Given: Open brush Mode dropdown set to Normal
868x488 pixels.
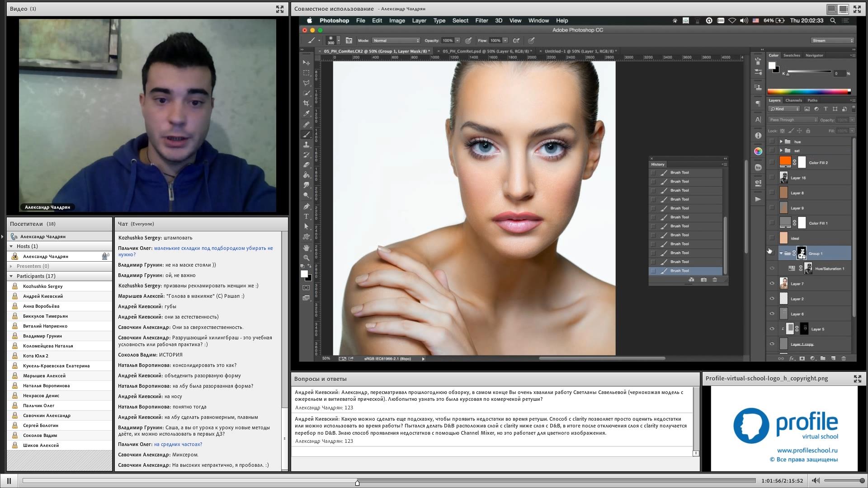Looking at the screenshot, I should coord(396,41).
